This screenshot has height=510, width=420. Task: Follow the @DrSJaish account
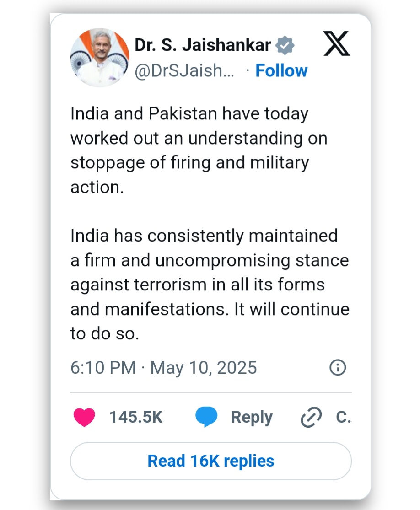click(281, 71)
